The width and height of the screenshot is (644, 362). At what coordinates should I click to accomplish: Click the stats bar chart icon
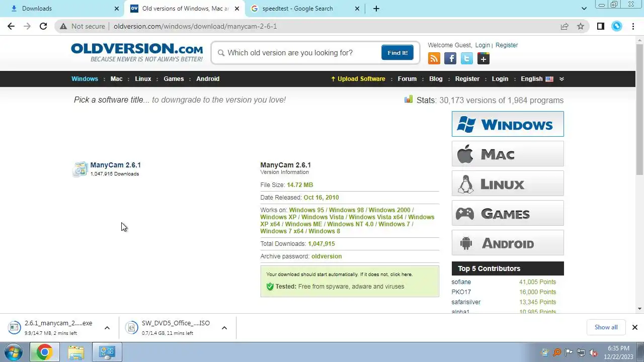point(409,100)
